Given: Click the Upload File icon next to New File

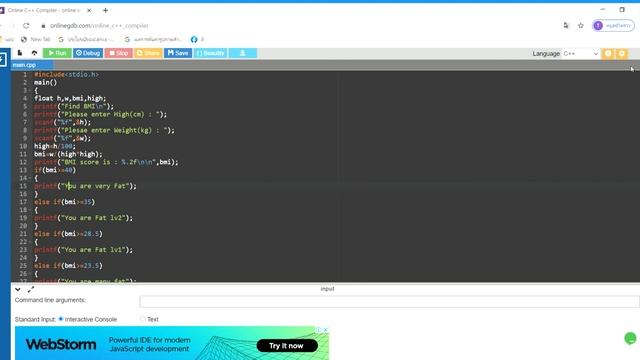Looking at the screenshot, I should (x=34, y=53).
